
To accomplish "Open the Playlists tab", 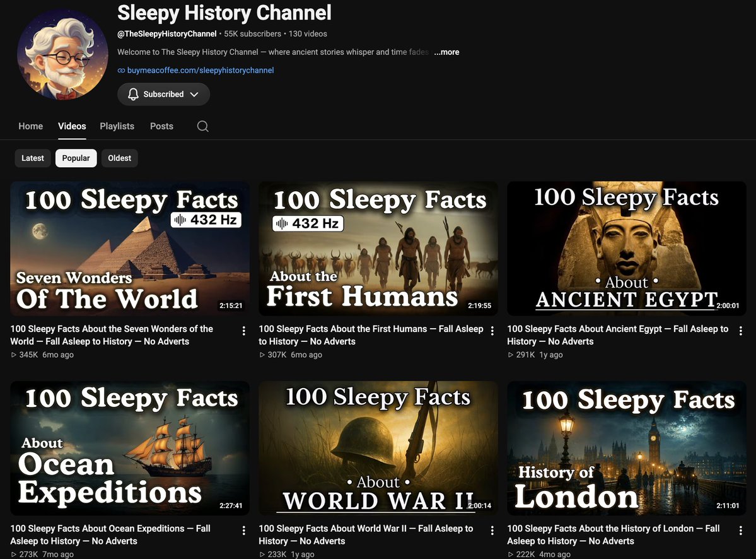I will point(117,126).
